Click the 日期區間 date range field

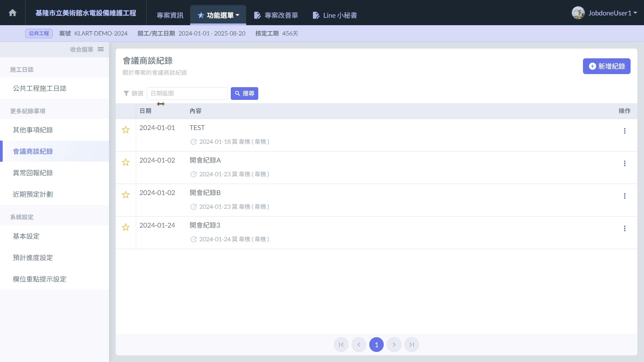click(187, 94)
